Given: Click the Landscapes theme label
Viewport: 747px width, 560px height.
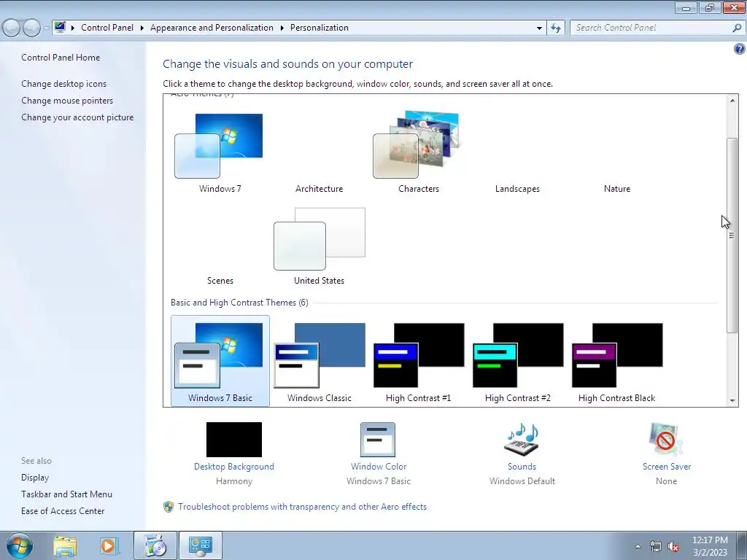Looking at the screenshot, I should click(x=517, y=189).
